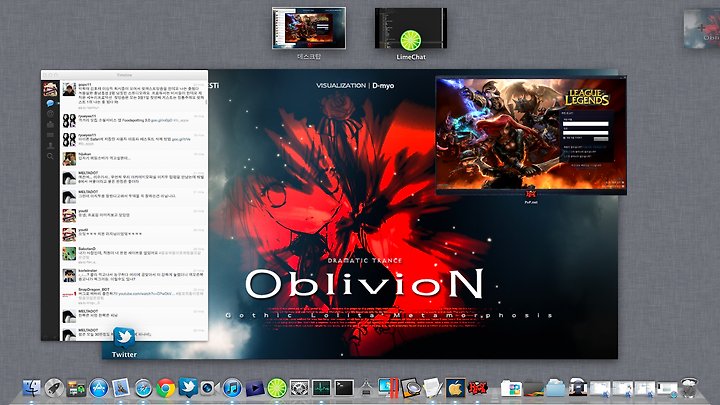This screenshot has height=405, width=720.
Task: Launch Google Chrome from the Dock
Action: [x=165, y=388]
